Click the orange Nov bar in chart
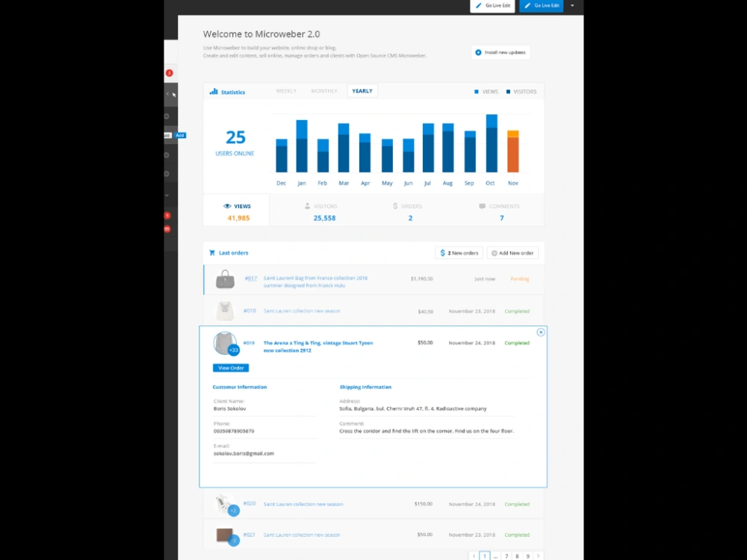The width and height of the screenshot is (747, 560). [x=512, y=151]
